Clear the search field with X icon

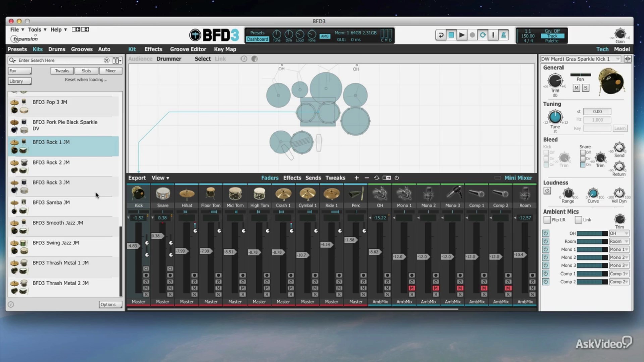click(x=106, y=60)
